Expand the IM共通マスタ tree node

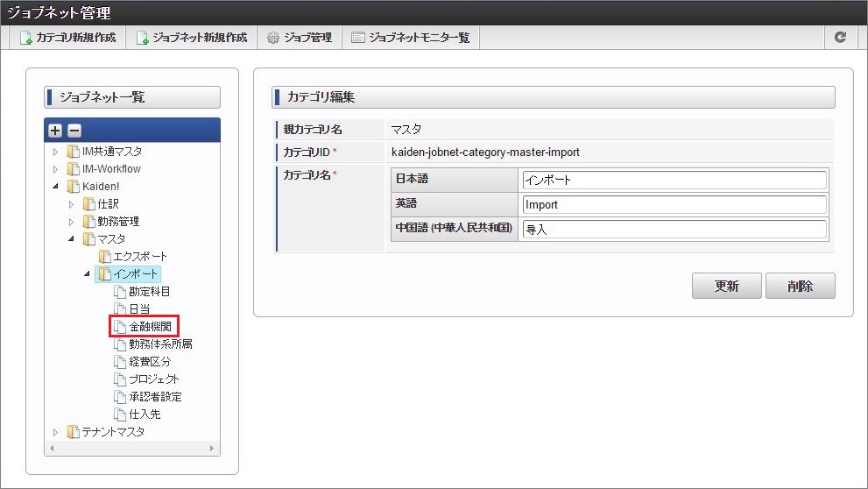click(55, 152)
